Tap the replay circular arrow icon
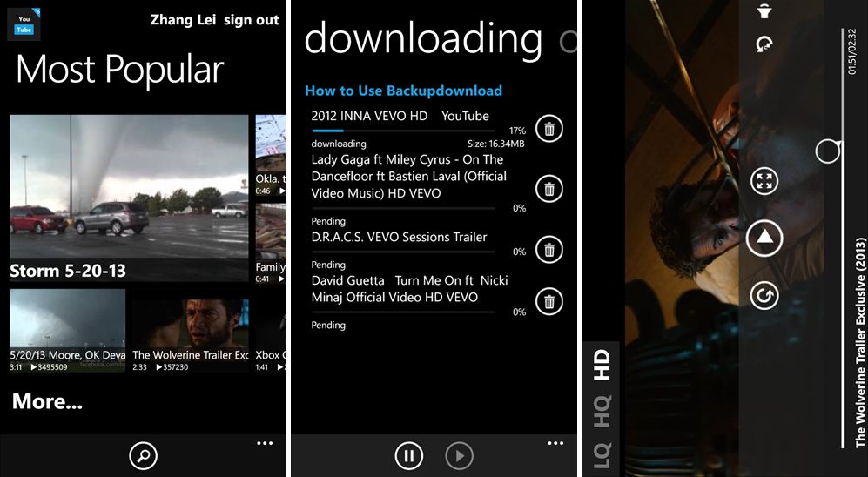 pyautogui.click(x=764, y=295)
